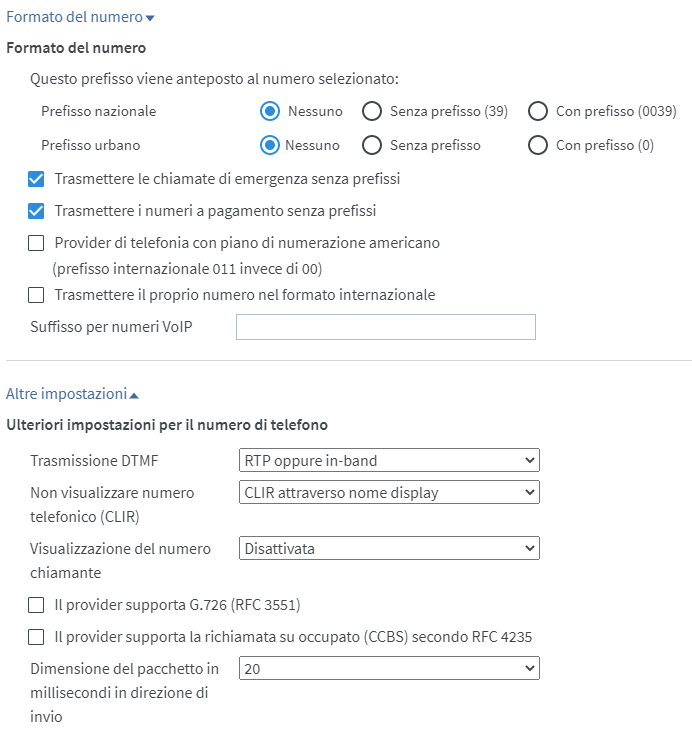The width and height of the screenshot is (692, 748).
Task: Open 'Visualizzazione del numero chiamante' dropdown
Action: click(x=389, y=548)
